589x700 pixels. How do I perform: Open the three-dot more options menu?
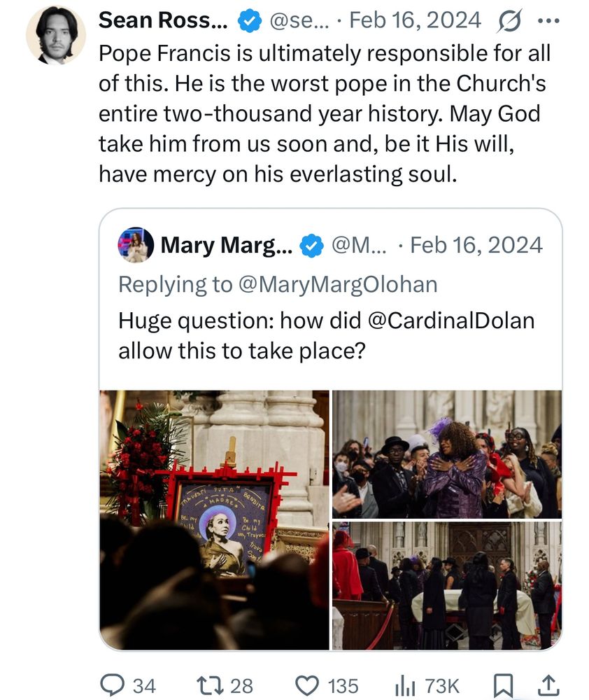coord(548,20)
